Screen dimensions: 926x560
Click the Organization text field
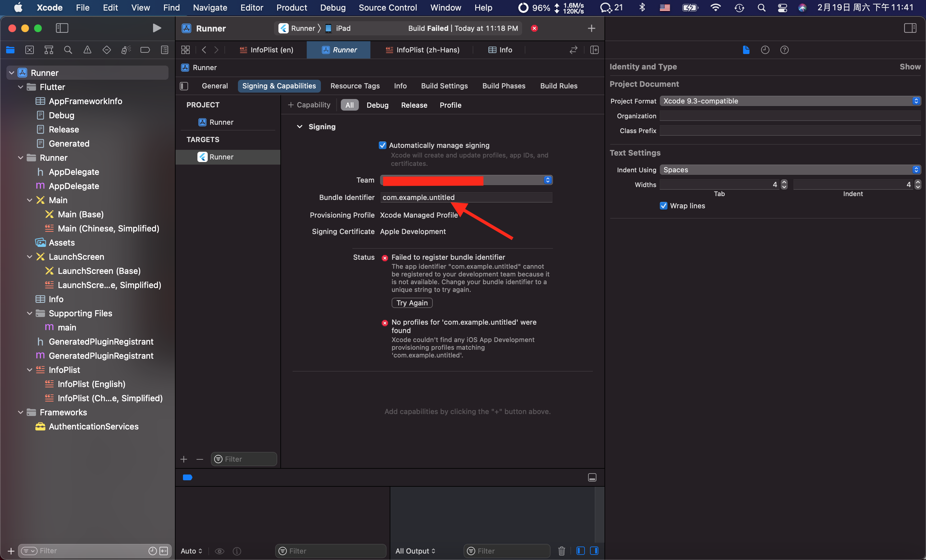click(790, 116)
